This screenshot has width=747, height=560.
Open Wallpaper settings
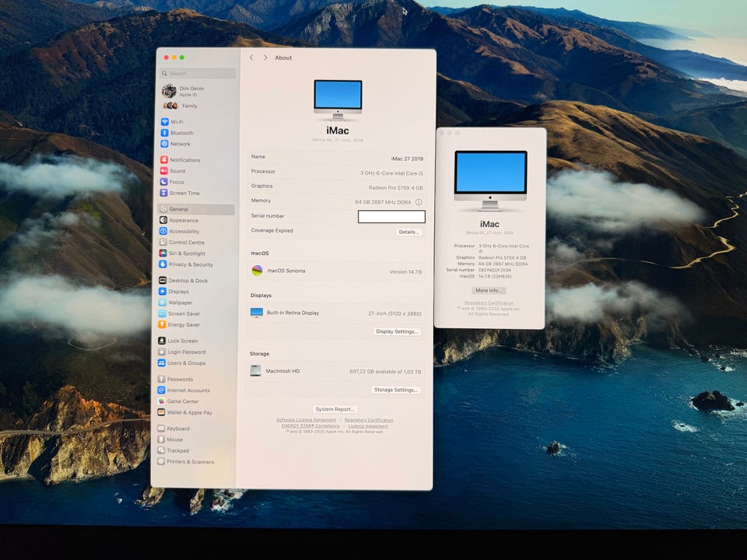(175, 303)
